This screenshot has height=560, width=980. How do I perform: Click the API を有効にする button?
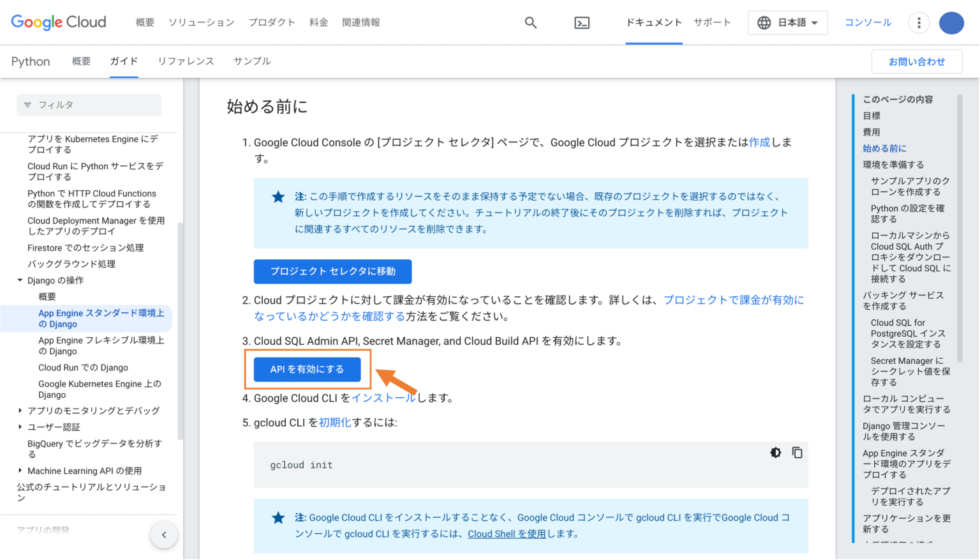click(307, 369)
